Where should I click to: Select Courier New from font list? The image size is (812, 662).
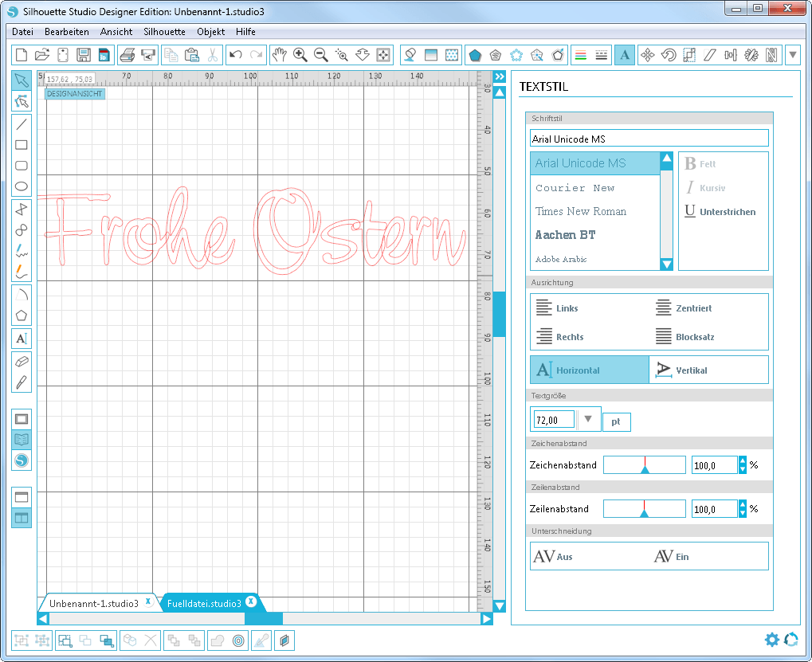pyautogui.click(x=575, y=188)
